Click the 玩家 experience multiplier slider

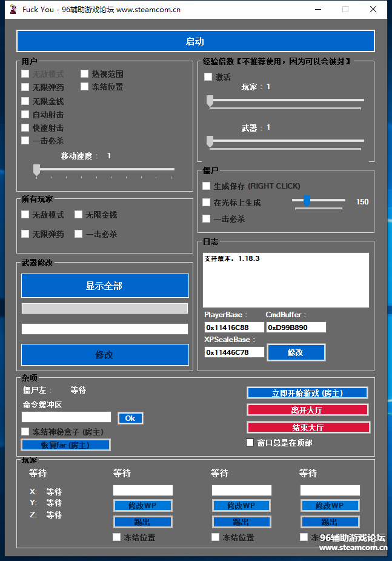click(x=210, y=101)
